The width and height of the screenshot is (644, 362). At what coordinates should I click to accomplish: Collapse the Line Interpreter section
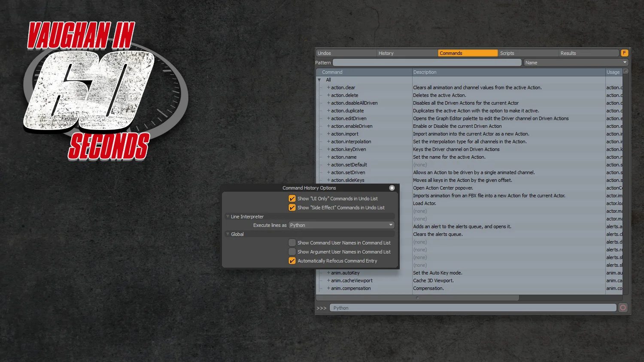(228, 217)
